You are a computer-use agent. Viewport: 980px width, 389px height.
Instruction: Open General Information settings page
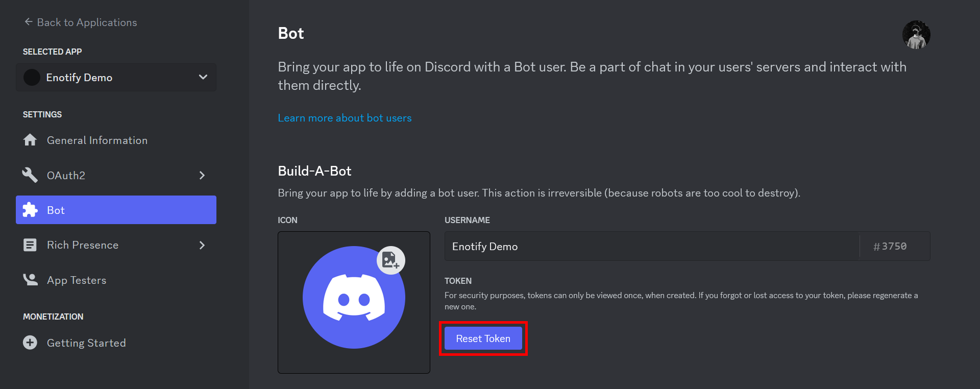[97, 140]
